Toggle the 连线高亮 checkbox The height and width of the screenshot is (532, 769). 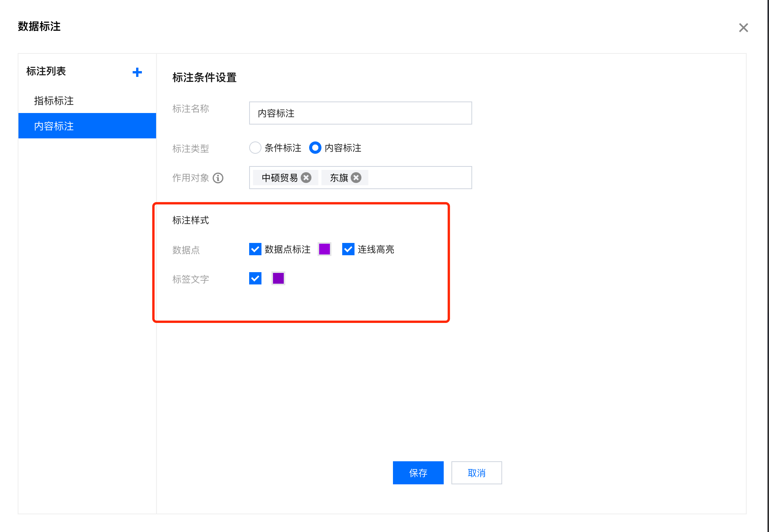click(348, 249)
